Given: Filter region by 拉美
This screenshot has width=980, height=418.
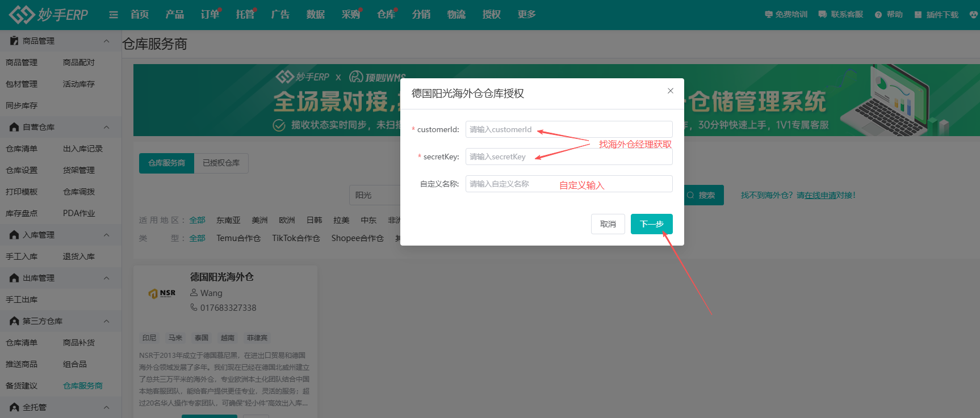Looking at the screenshot, I should pyautogui.click(x=341, y=220).
